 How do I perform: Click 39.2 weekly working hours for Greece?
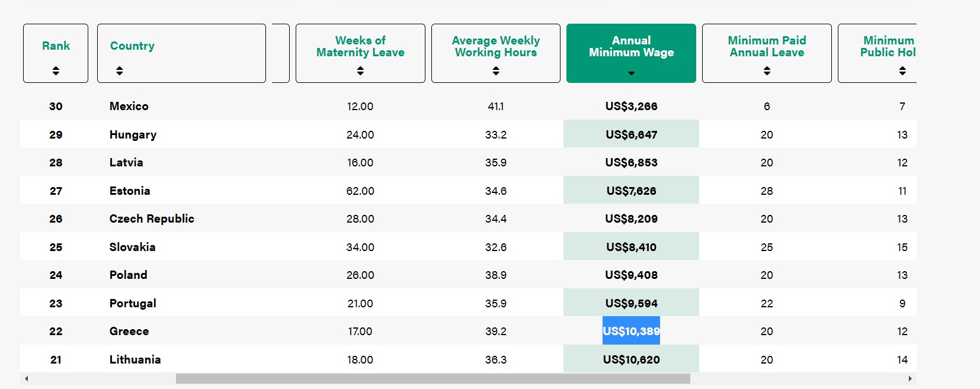[x=496, y=331]
